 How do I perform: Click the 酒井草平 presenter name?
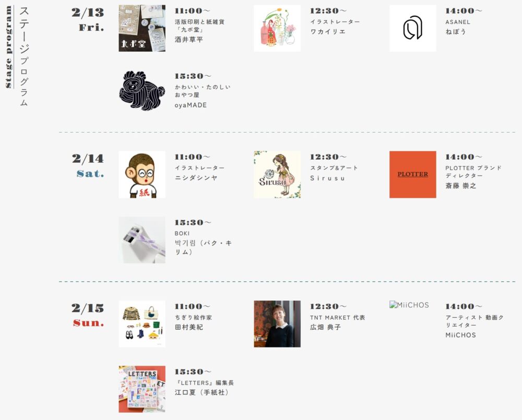pyautogui.click(x=189, y=40)
